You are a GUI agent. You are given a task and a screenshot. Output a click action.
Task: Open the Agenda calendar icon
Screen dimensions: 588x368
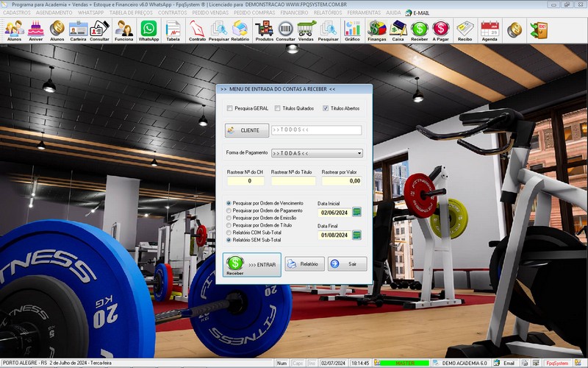pyautogui.click(x=490, y=31)
